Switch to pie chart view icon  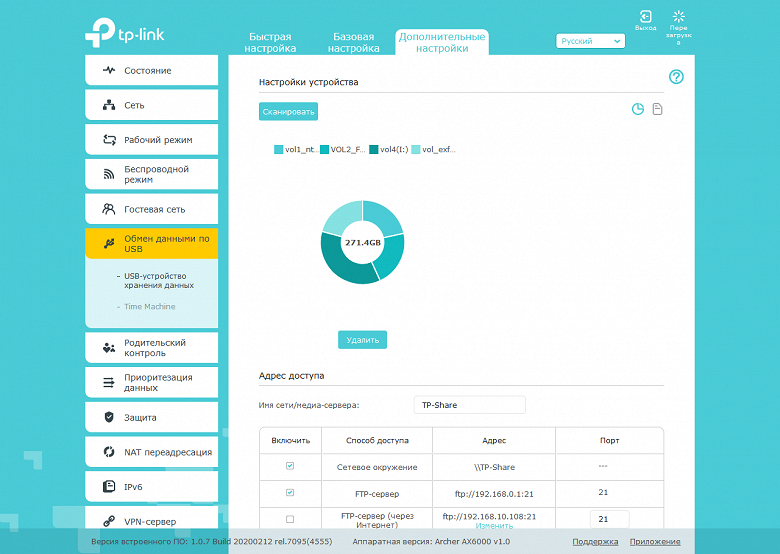pyautogui.click(x=638, y=109)
